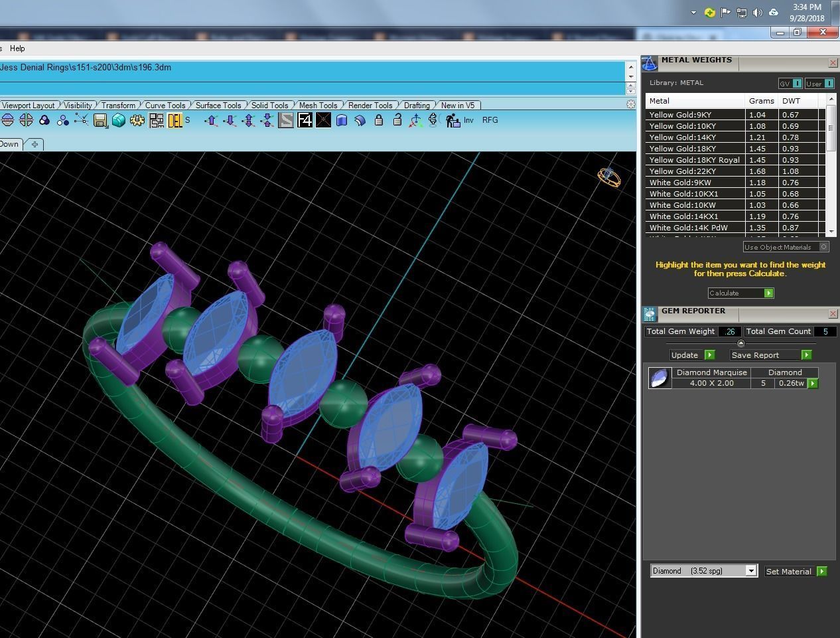840x638 pixels.
Task: Click the Grams column header
Action: [x=762, y=101]
